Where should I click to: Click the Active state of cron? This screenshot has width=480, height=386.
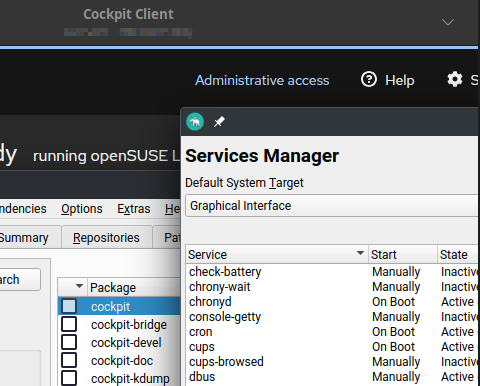point(457,332)
